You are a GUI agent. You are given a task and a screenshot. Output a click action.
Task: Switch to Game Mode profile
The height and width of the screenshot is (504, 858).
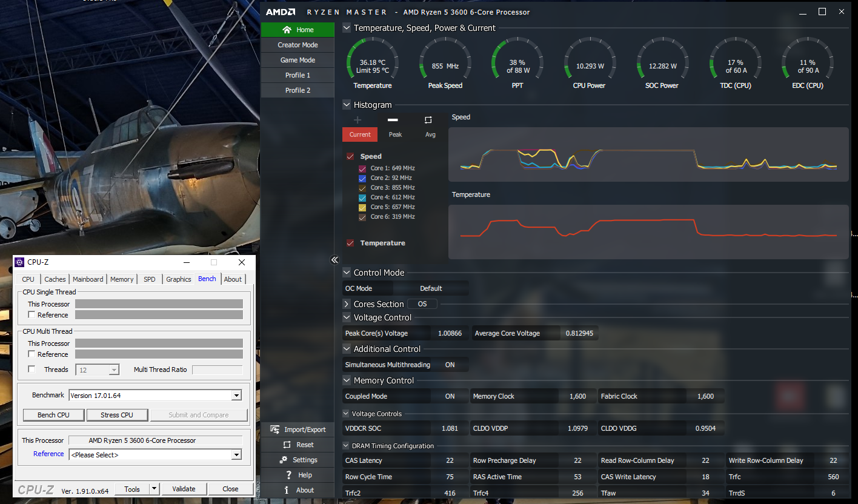[x=298, y=60]
